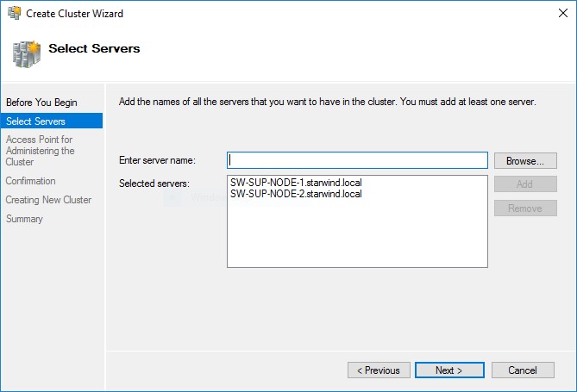The image size is (577, 392).
Task: Select the Select Servers step in sidebar
Action: [x=35, y=121]
